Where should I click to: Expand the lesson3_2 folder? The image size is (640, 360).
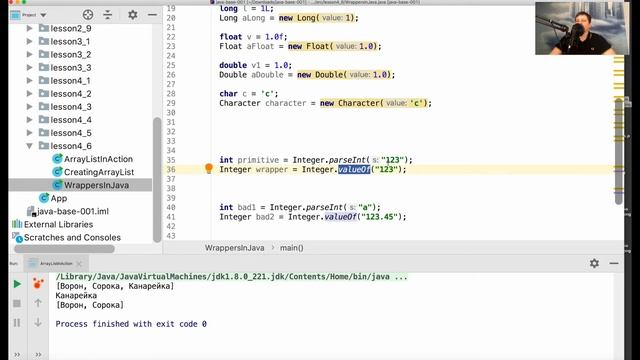pos(29,54)
